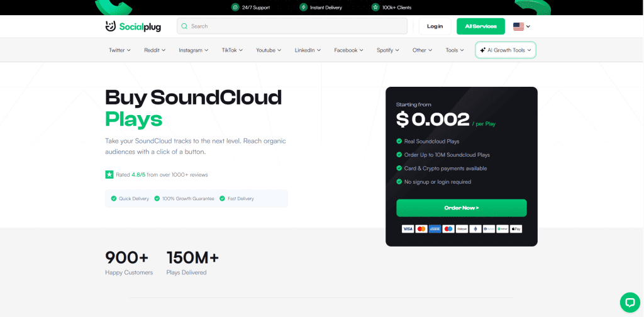Click the green star rating icon
This screenshot has width=644, height=317.
(109, 174)
